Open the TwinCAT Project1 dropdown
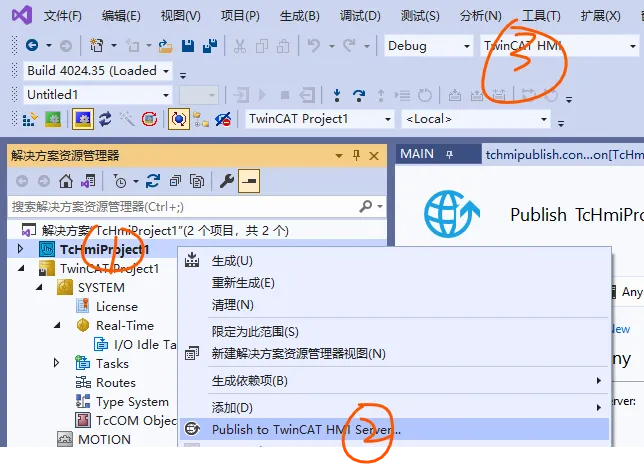 (320, 119)
